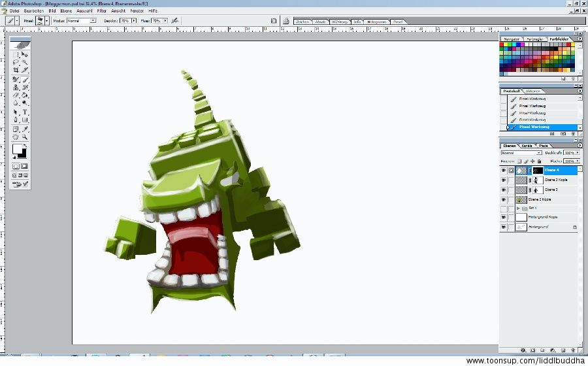Select the Magic Wand tool
The width and height of the screenshot is (588, 366).
point(25,62)
